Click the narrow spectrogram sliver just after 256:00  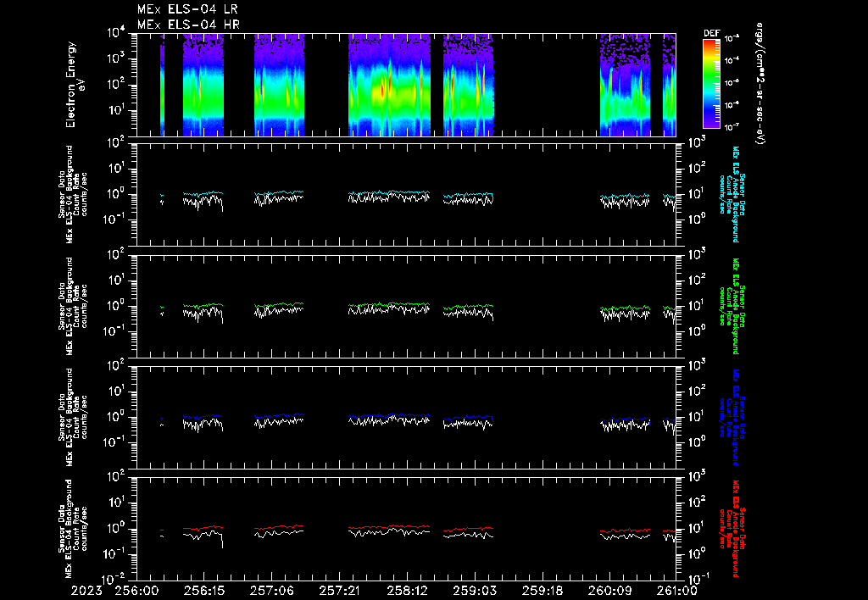pyautogui.click(x=162, y=86)
